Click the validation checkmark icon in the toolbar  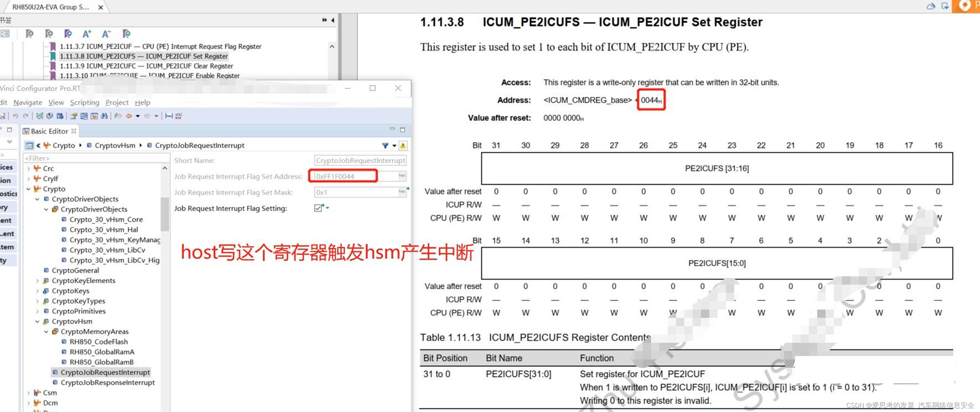tap(39, 116)
